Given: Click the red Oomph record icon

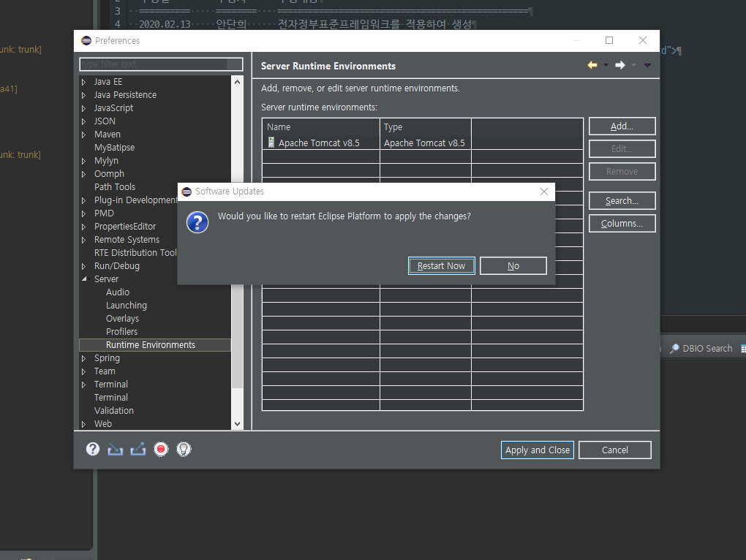Looking at the screenshot, I should click(x=161, y=450).
